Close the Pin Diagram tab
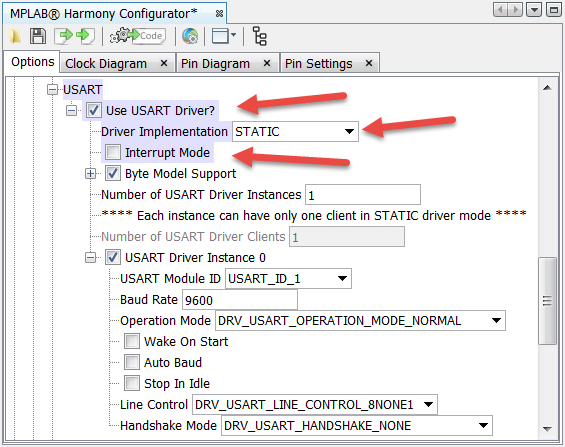The height and width of the screenshot is (447, 565). [x=267, y=63]
